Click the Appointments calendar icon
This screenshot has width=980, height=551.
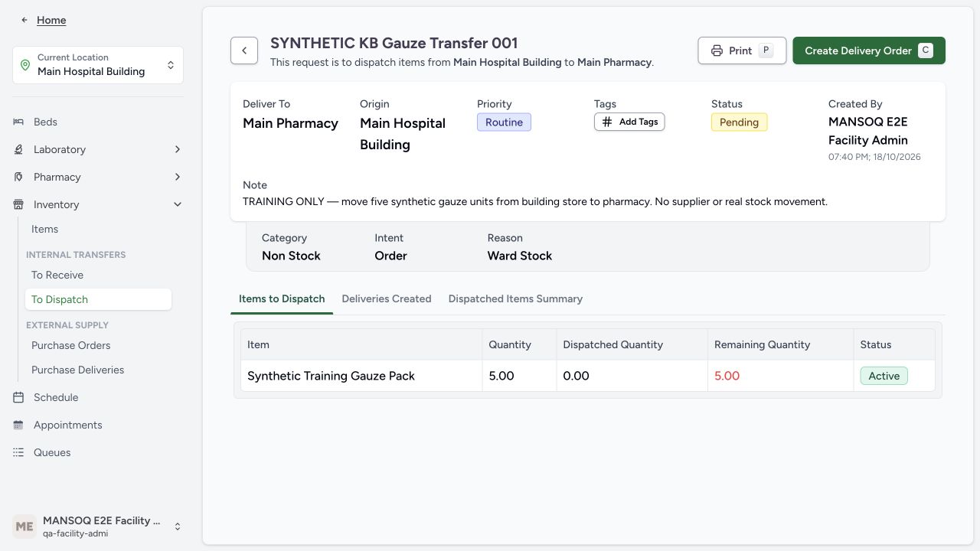pyautogui.click(x=18, y=425)
